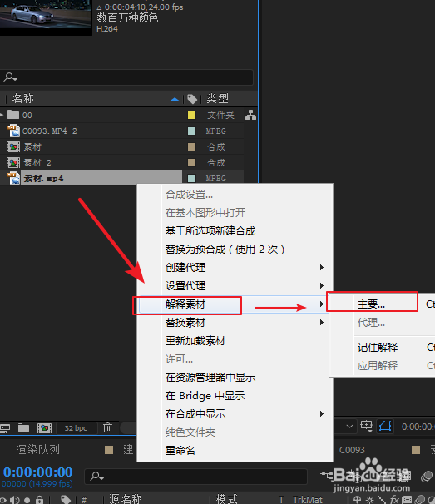This screenshot has width=435, height=504.
Task: Click the car footage thumbnail preview
Action: point(46,16)
